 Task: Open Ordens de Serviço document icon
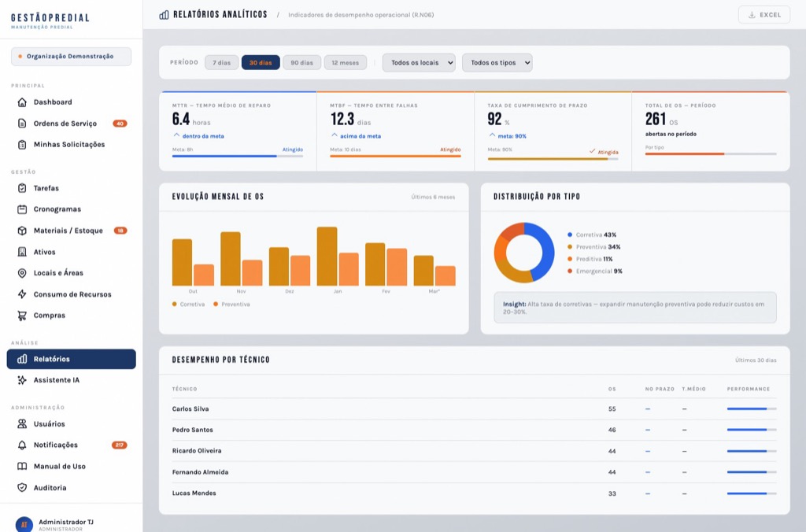click(22, 124)
